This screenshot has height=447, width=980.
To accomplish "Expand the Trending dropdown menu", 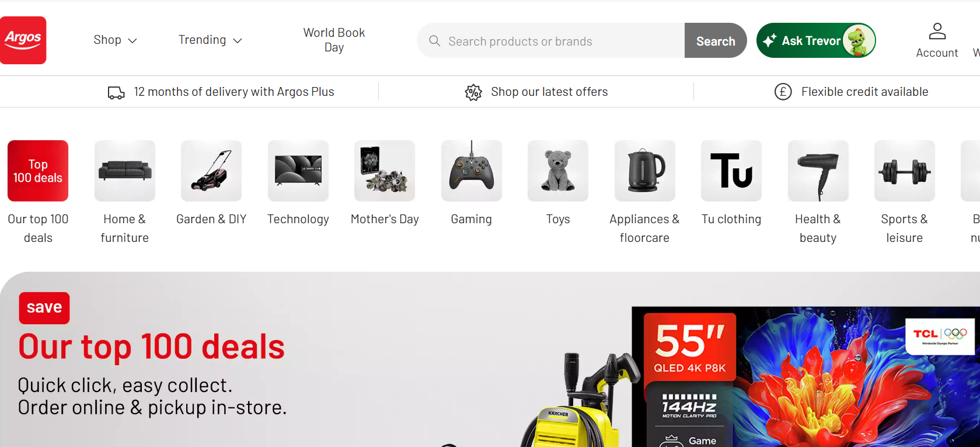I will [x=210, y=40].
